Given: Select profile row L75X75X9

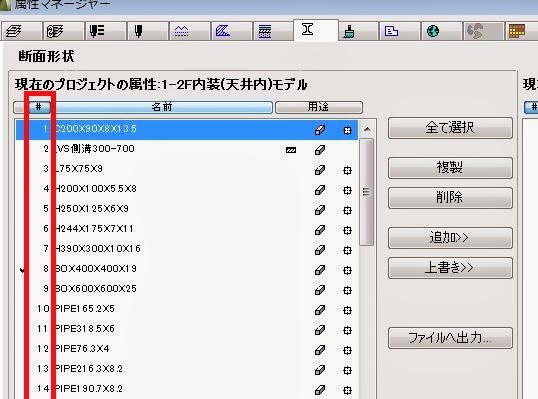Looking at the screenshot, I should click(x=187, y=169).
